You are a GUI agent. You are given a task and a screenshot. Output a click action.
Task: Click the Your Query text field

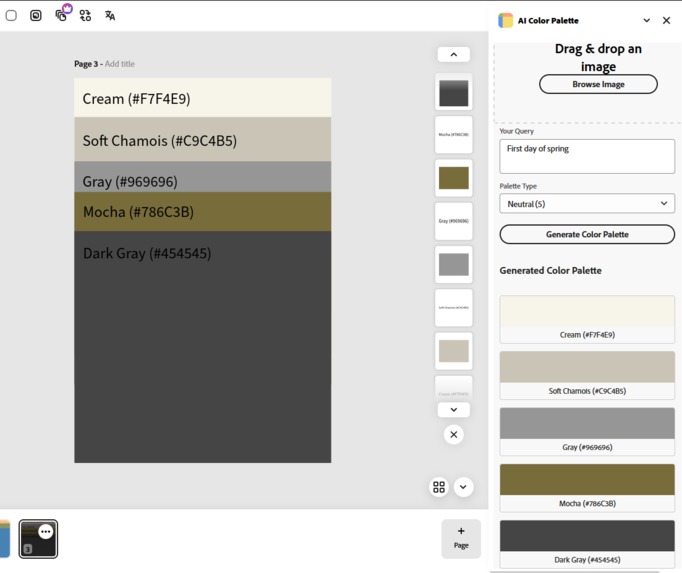tap(587, 156)
